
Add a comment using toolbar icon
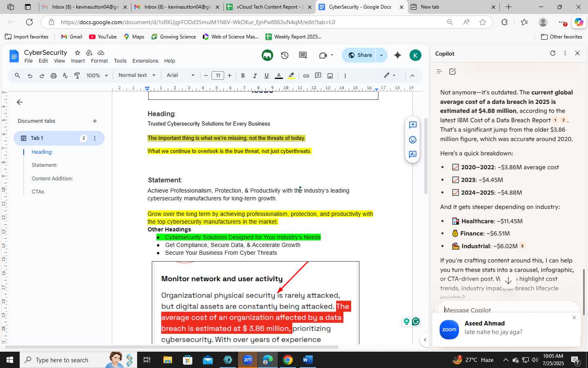point(318,76)
